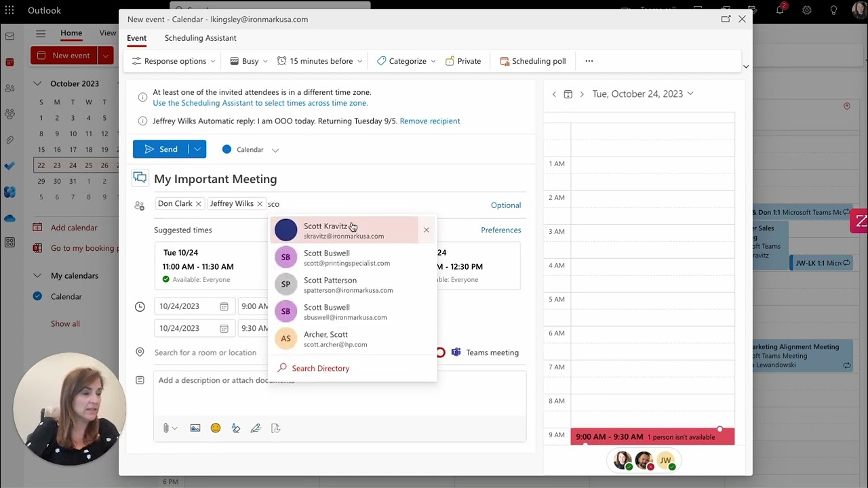Open the People icon in the left rail
The width and height of the screenshot is (868, 488).
[x=9, y=88]
